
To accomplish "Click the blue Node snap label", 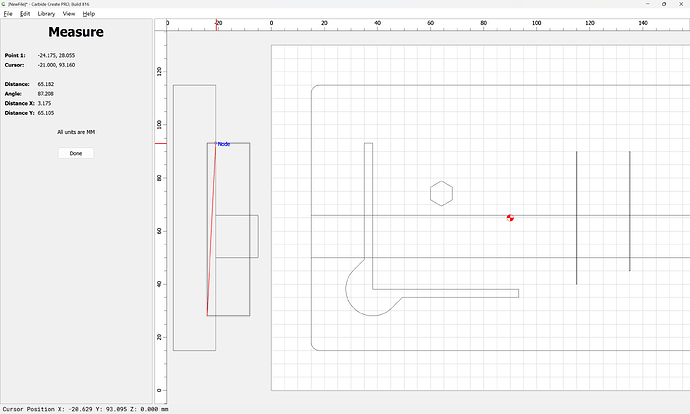I will tap(224, 144).
